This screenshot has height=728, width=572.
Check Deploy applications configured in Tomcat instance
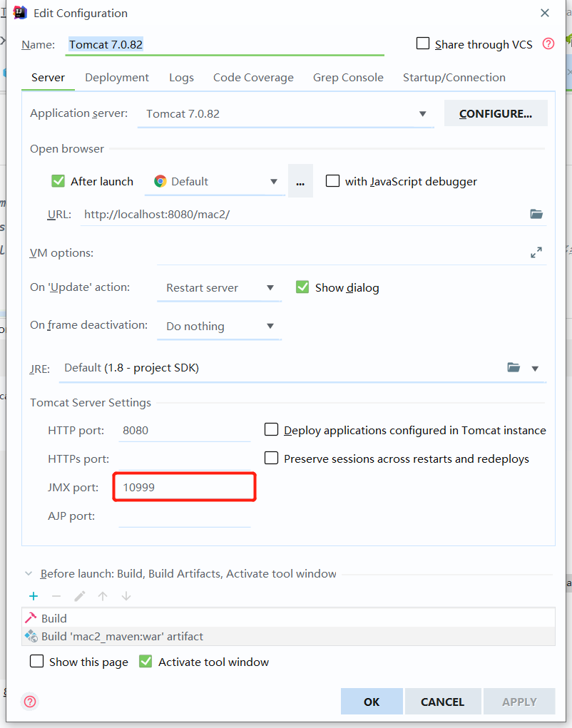pos(271,429)
